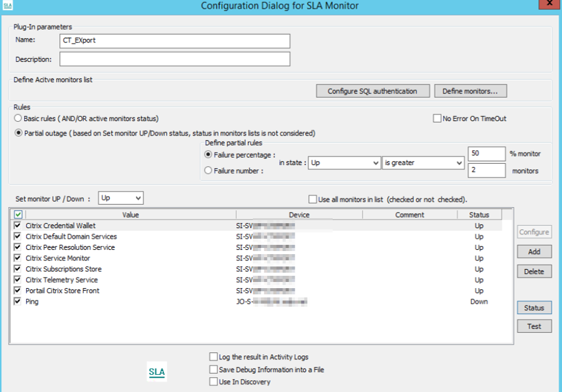
Task: Uncheck Citrix Peer Resolution Service monitor
Action: pos(17,247)
